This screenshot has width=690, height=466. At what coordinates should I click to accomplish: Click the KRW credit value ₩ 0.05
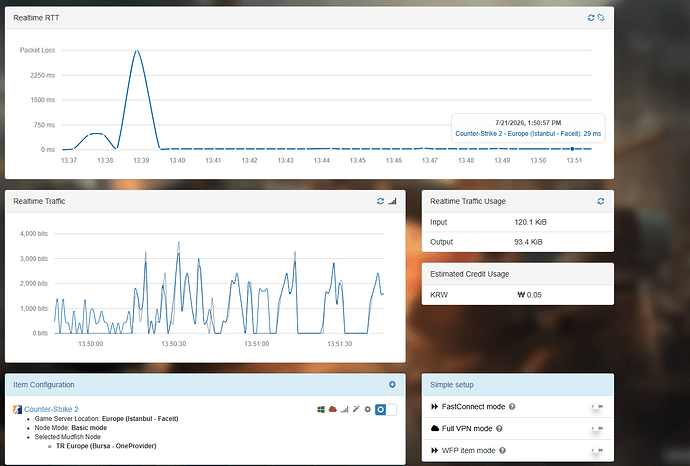point(529,295)
